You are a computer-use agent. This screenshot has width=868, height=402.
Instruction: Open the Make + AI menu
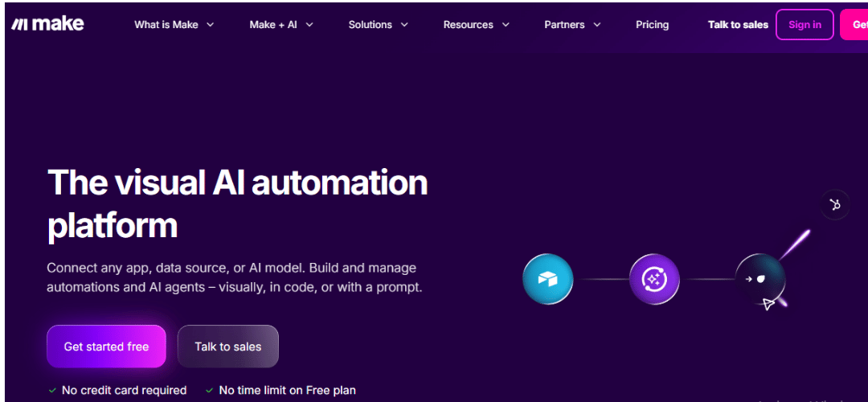[282, 25]
